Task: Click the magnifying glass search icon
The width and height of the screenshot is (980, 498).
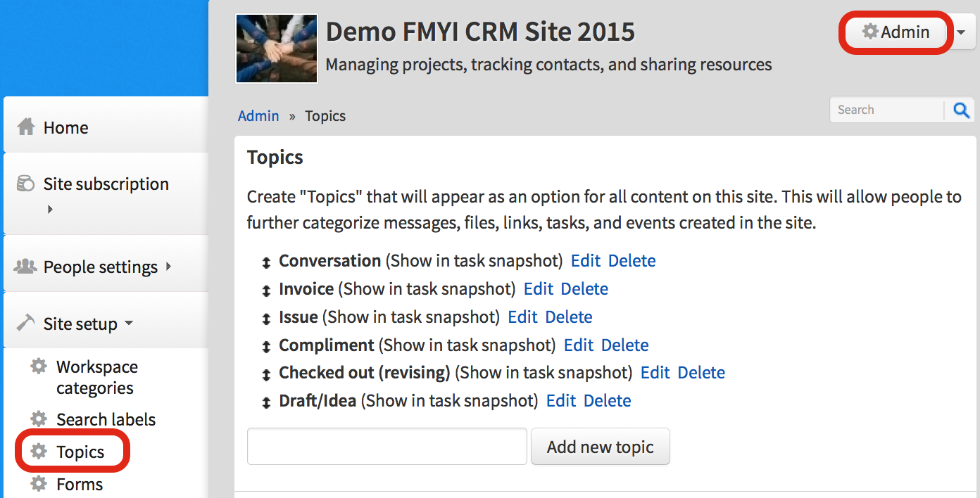Action: click(961, 110)
